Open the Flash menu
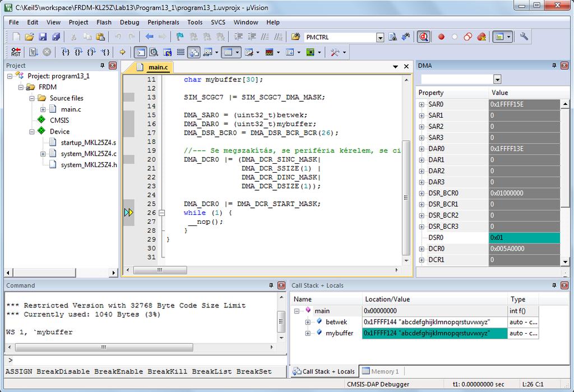 tap(104, 22)
